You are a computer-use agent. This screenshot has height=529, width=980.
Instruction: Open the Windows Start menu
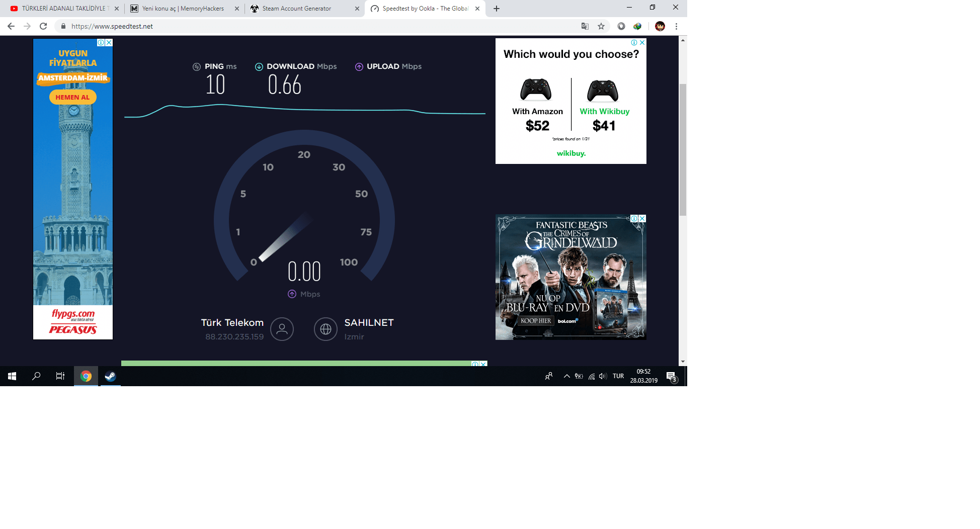12,376
